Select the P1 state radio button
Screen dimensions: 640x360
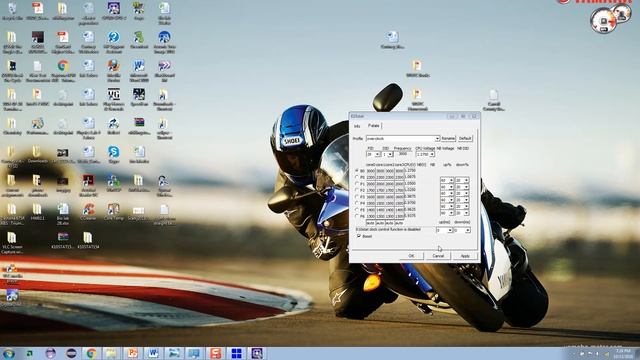coord(357,184)
